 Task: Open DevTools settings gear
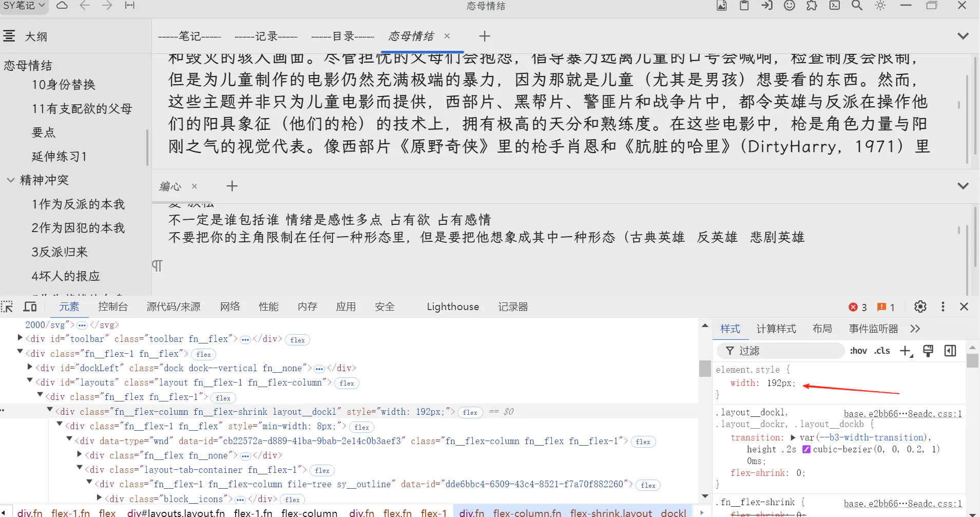[920, 307]
